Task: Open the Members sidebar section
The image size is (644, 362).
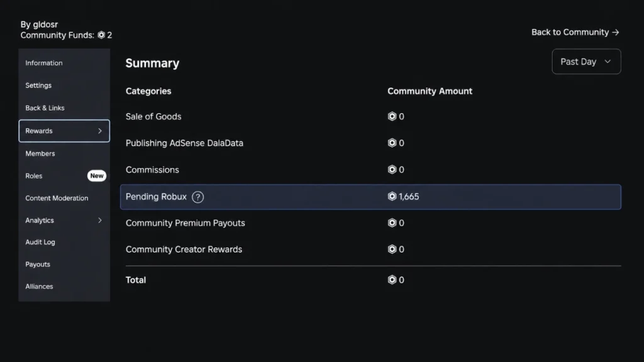Action: (x=64, y=153)
